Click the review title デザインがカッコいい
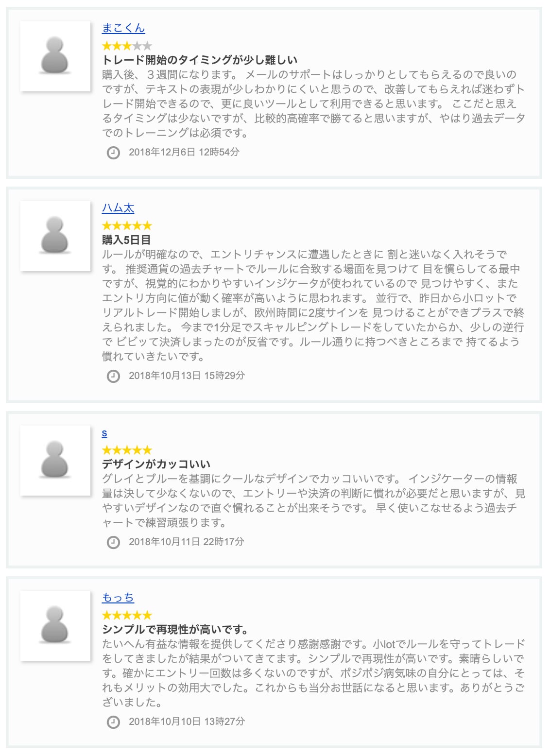550x756 pixels. coord(156,464)
